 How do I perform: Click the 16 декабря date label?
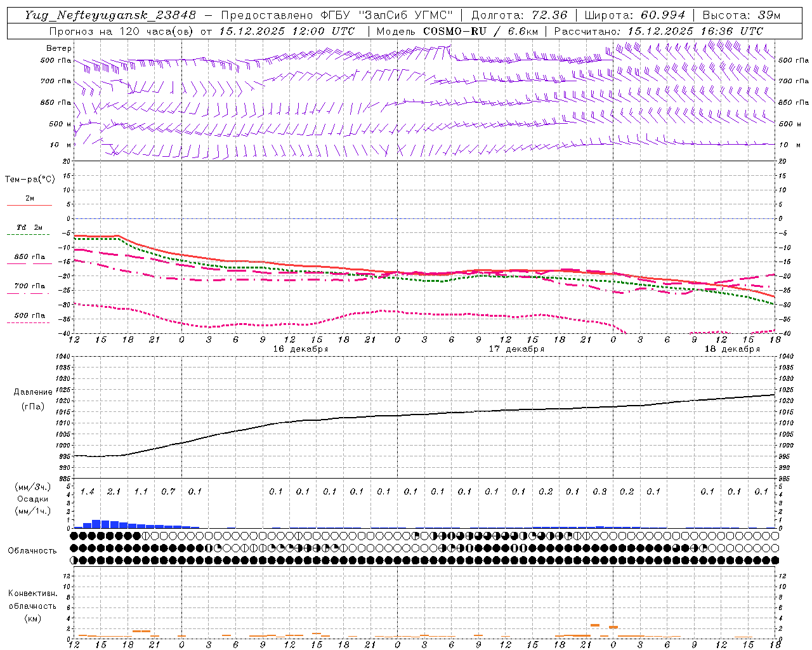pos(301,348)
